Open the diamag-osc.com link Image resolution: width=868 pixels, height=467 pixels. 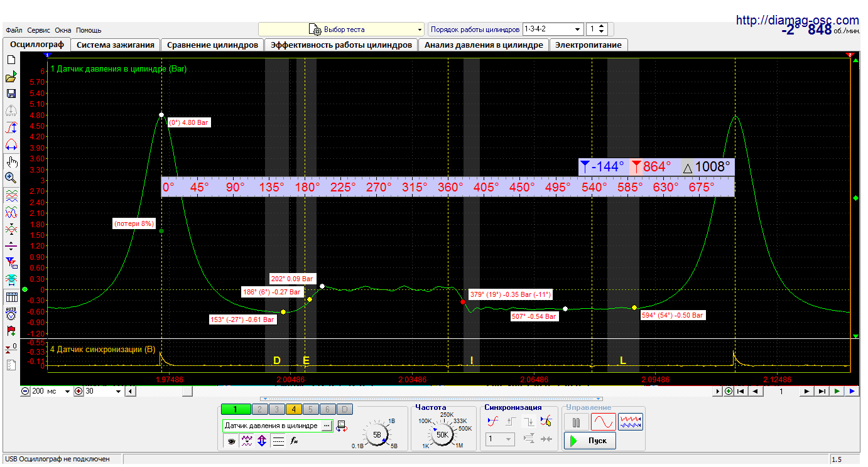point(797,20)
